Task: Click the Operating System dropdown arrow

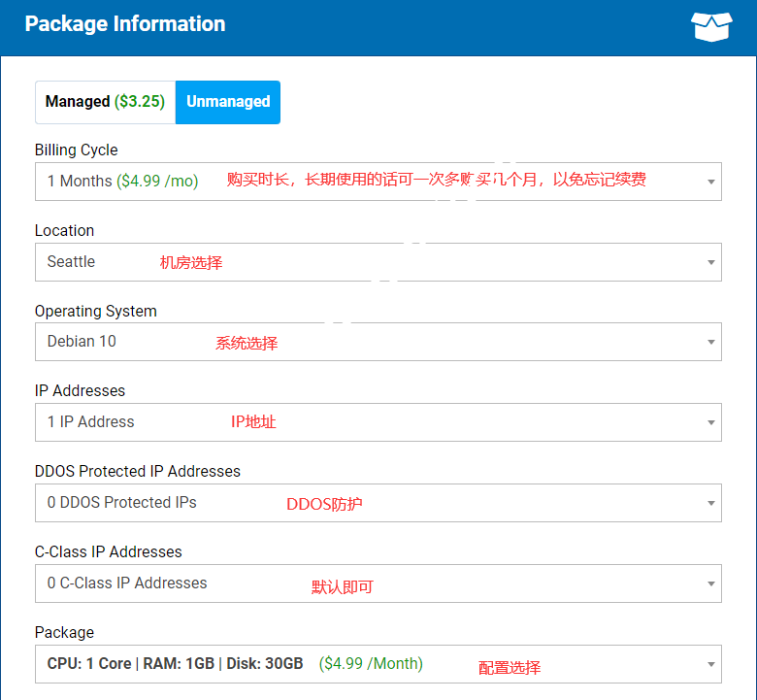Action: (711, 342)
